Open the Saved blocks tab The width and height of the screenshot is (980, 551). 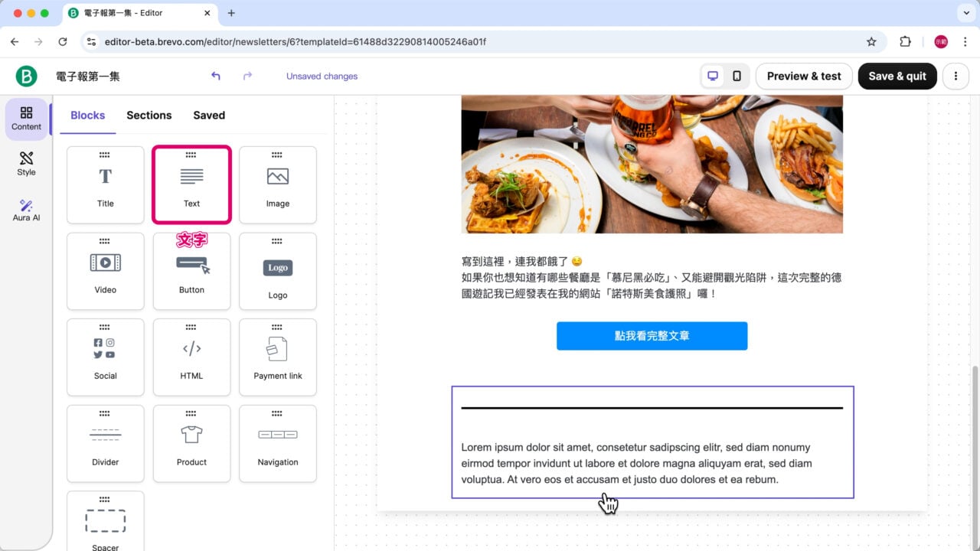coord(208,115)
